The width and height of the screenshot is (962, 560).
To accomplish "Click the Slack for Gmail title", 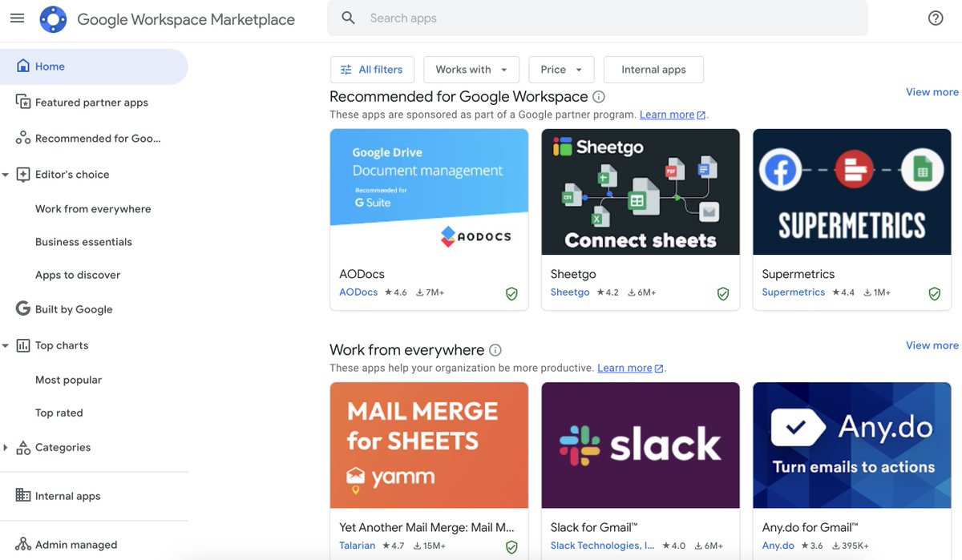I will 594,527.
